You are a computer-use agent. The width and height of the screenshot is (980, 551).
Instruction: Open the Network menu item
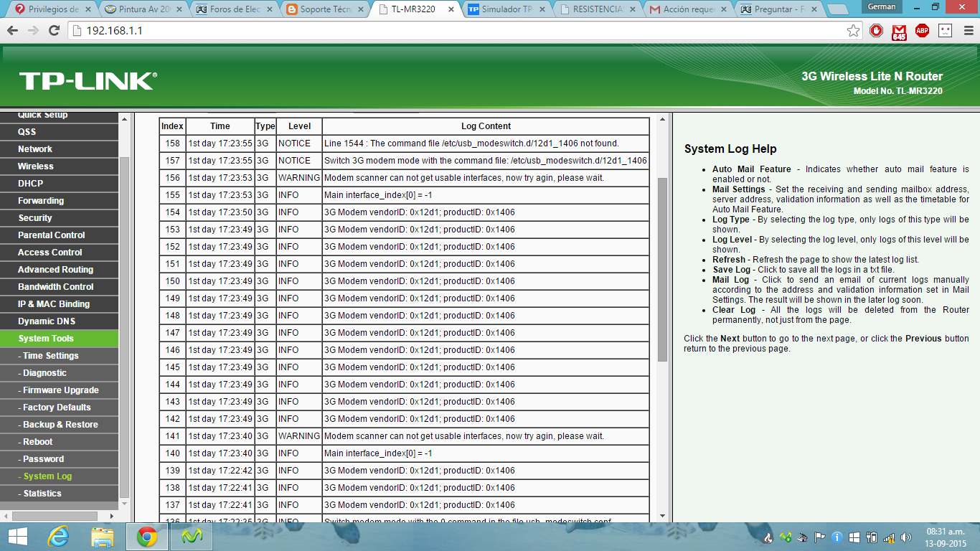tap(59, 149)
